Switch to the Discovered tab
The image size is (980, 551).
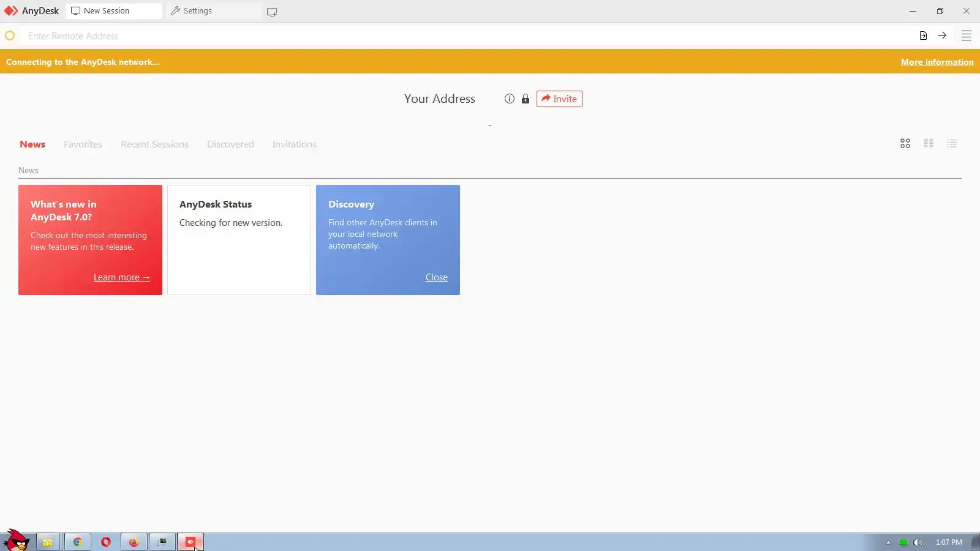[230, 144]
